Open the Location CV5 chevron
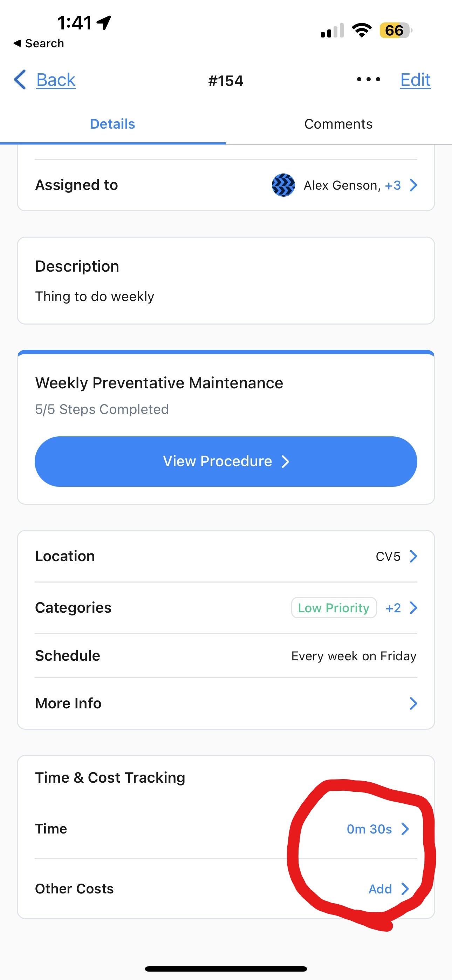The image size is (452, 980). [x=413, y=556]
